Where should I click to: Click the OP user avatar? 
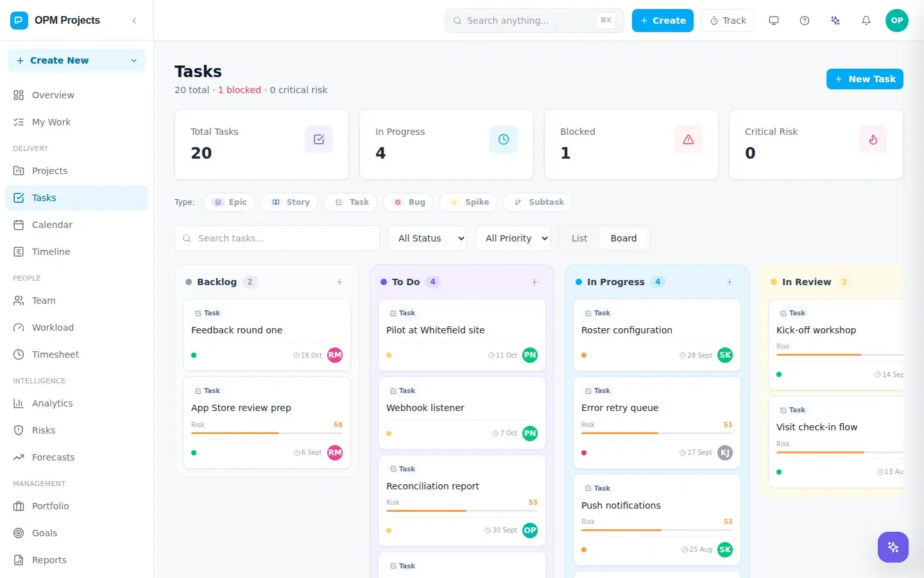[x=897, y=21]
